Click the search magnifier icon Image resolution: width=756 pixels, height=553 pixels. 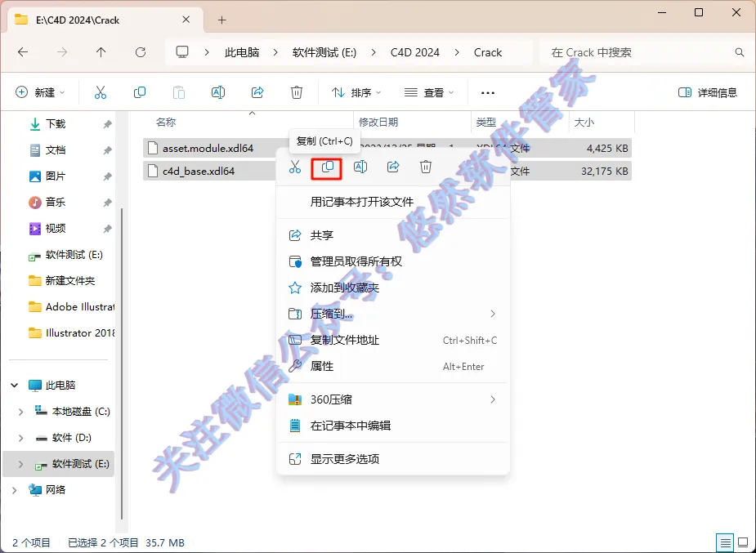point(739,52)
